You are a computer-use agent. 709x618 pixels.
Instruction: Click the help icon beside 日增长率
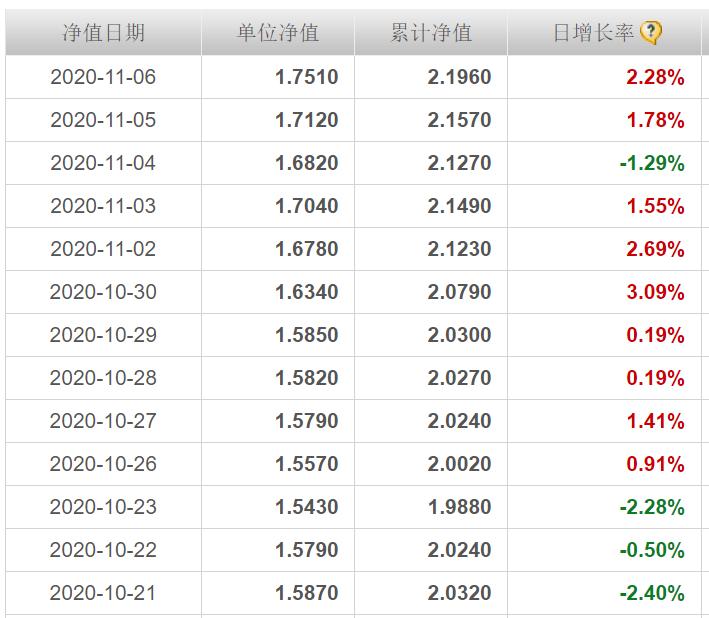pyautogui.click(x=651, y=33)
